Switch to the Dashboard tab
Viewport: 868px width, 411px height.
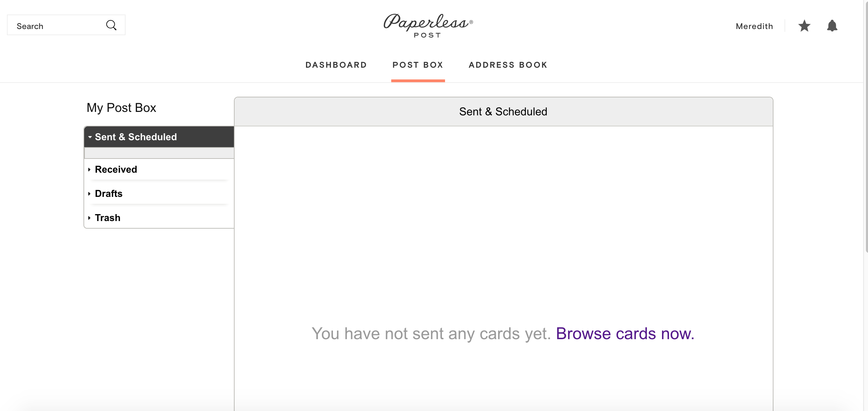click(336, 65)
